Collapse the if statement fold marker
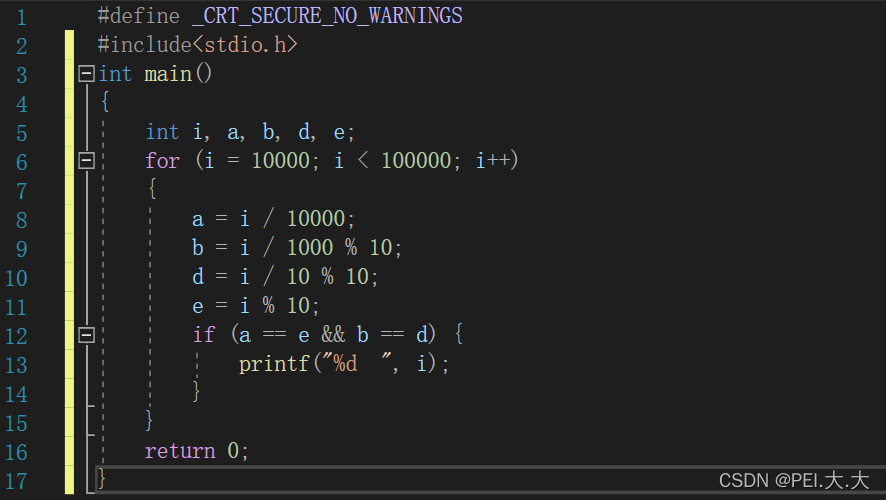The height and width of the screenshot is (500, 886). (x=86, y=335)
